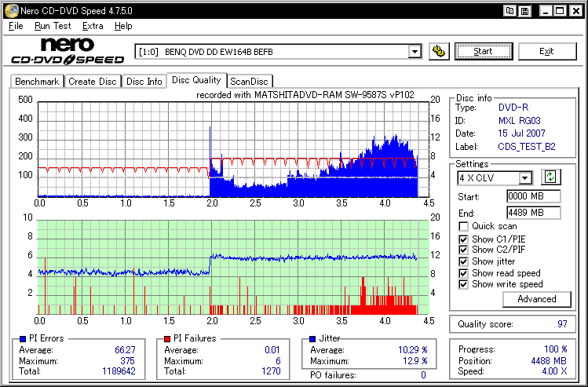This screenshot has height=387, width=588.
Task: Switch to the Create Disc tab
Action: [x=93, y=82]
